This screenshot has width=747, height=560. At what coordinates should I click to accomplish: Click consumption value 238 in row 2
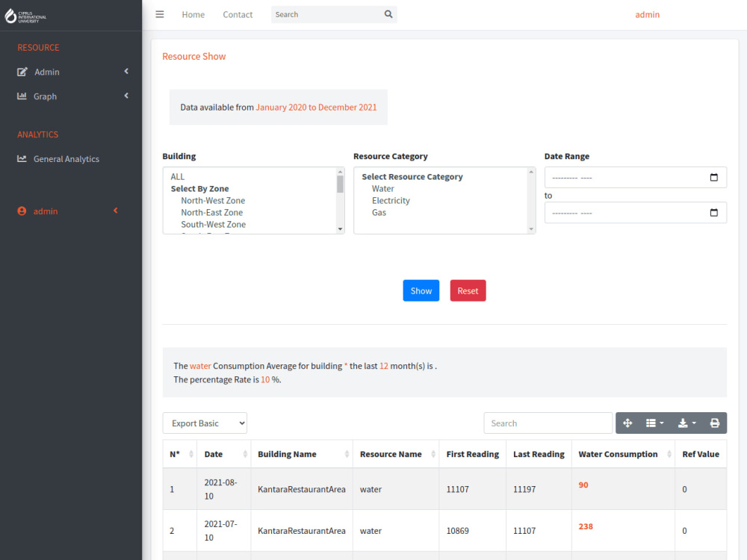click(x=586, y=526)
